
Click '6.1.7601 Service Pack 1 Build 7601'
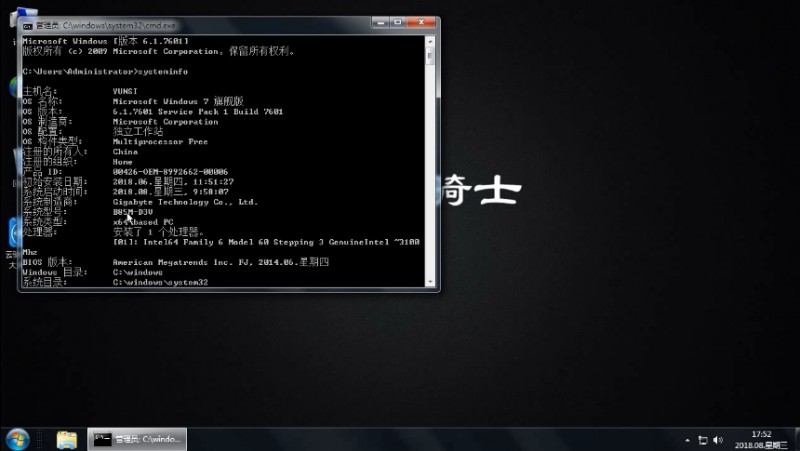(x=198, y=112)
